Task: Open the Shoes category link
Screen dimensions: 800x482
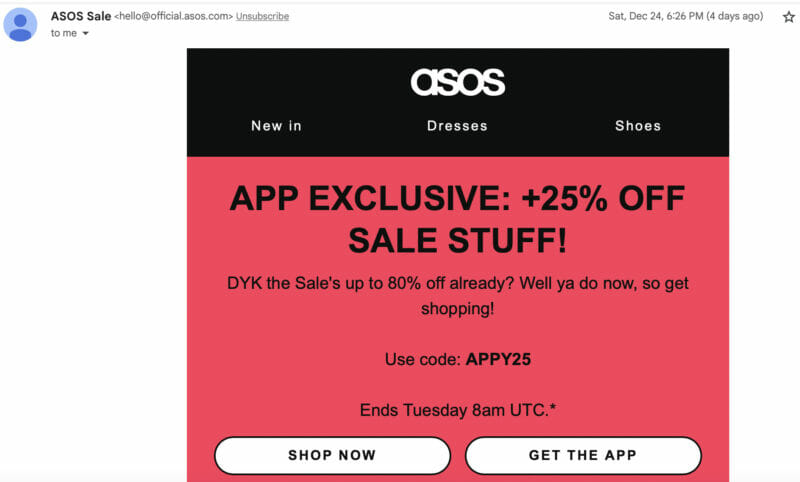Action: tap(638, 126)
